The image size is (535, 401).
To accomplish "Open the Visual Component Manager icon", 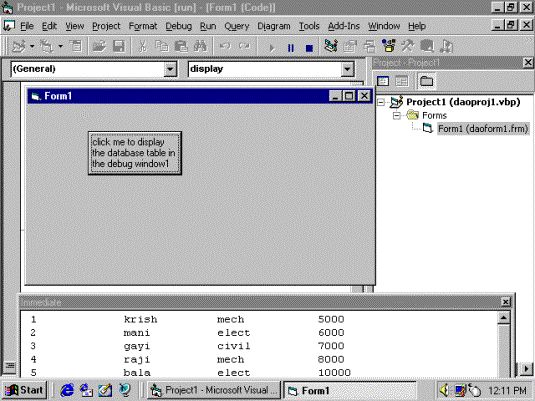I will pyautogui.click(x=447, y=46).
